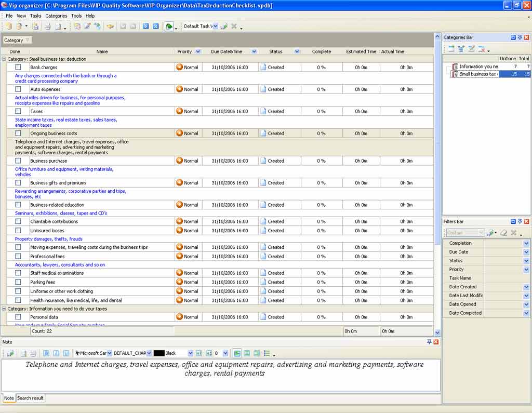Click the Bold button in Note toolbar
Image resolution: width=532 pixels, height=413 pixels.
coord(46,353)
